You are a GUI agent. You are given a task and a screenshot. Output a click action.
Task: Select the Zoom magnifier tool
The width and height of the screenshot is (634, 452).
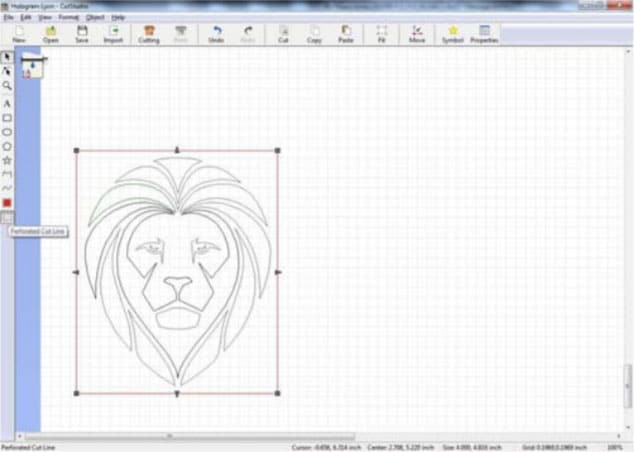click(x=7, y=86)
